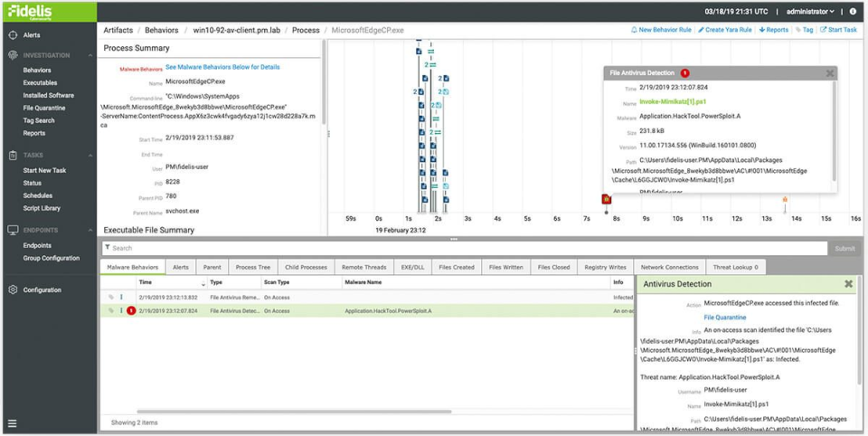Collapse the Investigation sidebar section
The height and width of the screenshot is (436, 868).
(90, 55)
